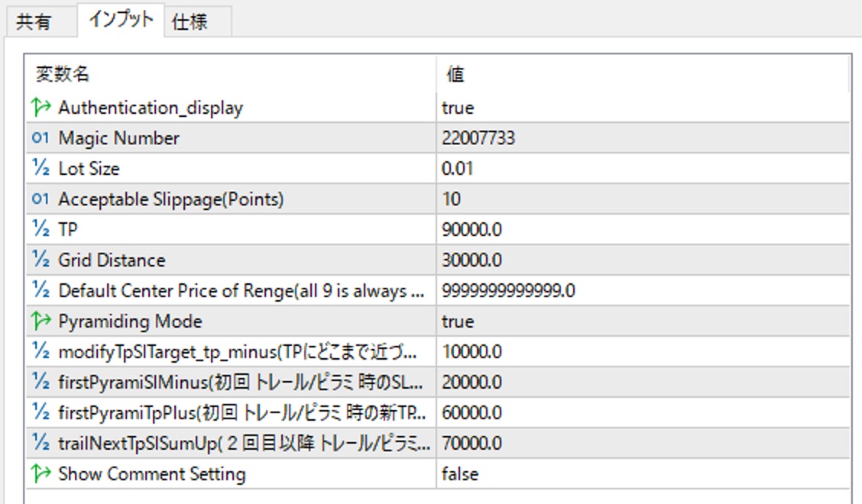The height and width of the screenshot is (504, 862).
Task: Click the Acceptable Slippage integer type icon
Action: pyautogui.click(x=41, y=199)
